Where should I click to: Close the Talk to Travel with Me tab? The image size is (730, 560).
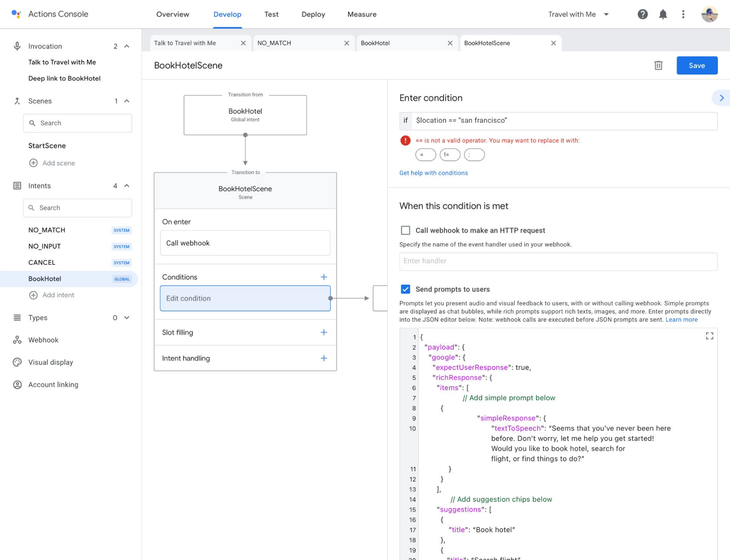click(243, 43)
